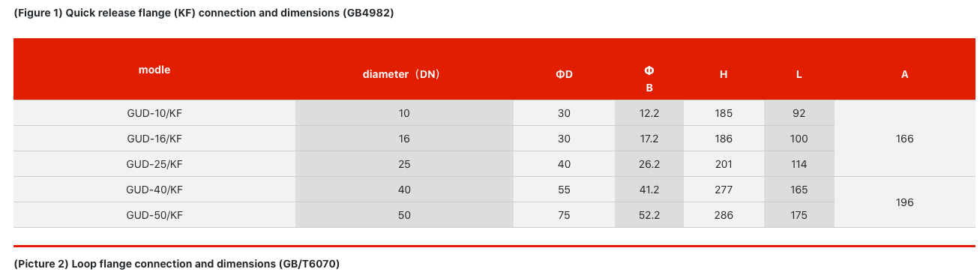Click the GUD-16/KF row label
Screen dimensions: 980x278
(x=154, y=139)
